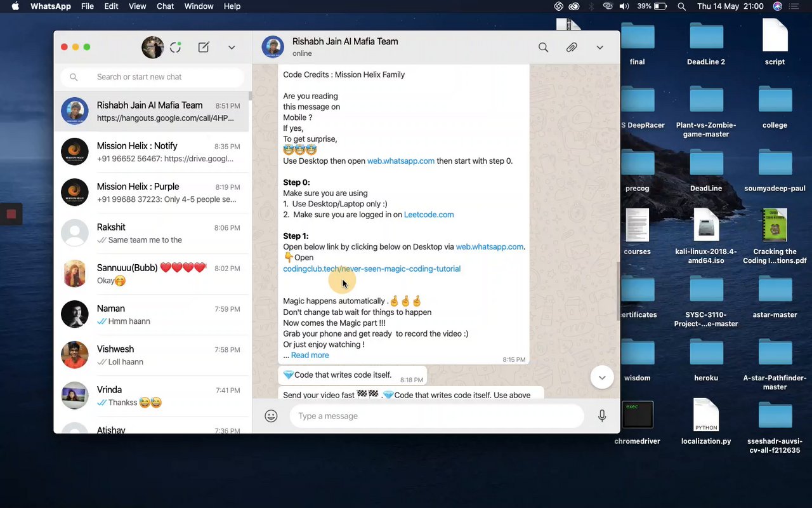Viewport: 812px width, 508px height.
Task: Open the Edit menu
Action: pos(111,6)
